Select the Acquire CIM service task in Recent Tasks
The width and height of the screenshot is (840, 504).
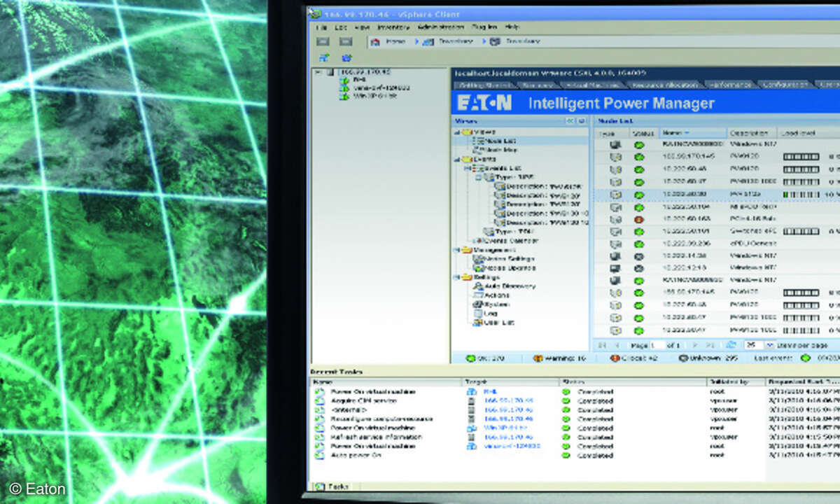574,401
